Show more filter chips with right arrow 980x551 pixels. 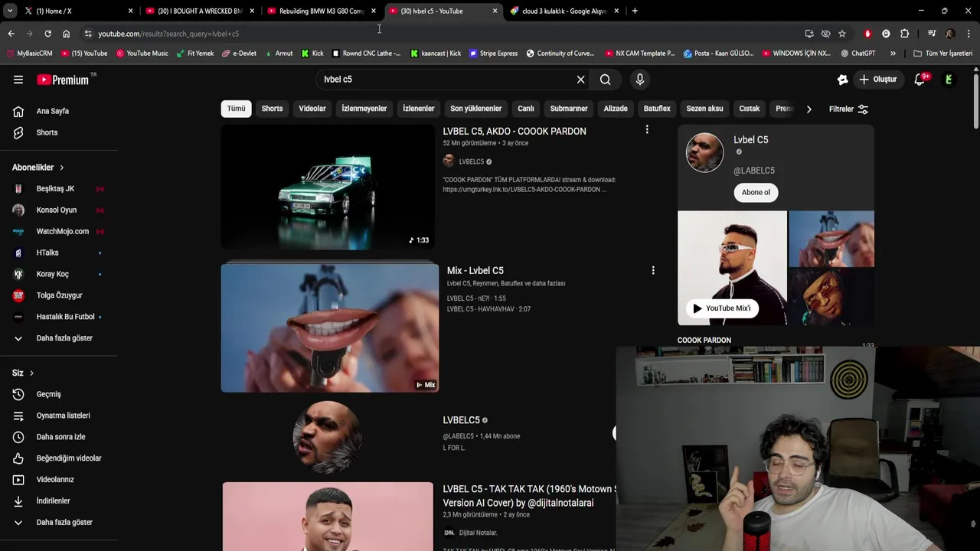[x=808, y=109]
